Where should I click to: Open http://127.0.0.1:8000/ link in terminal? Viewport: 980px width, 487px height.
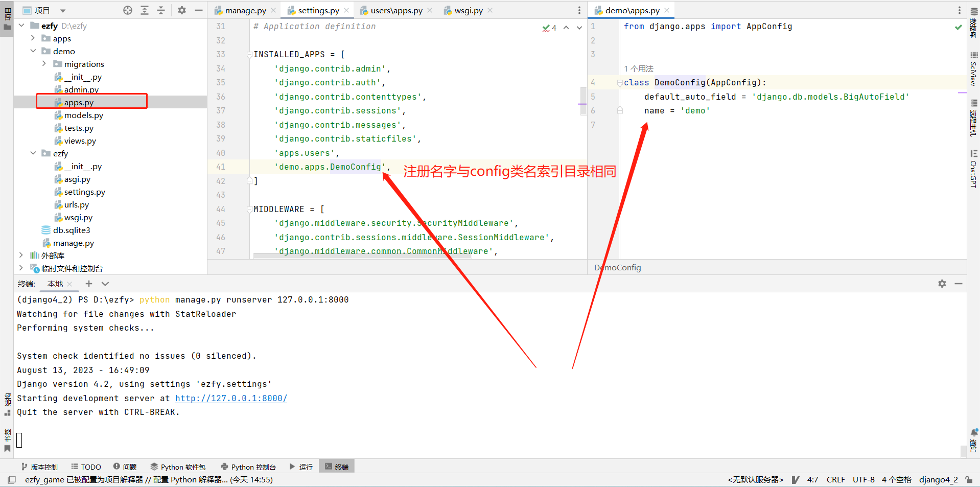tap(231, 398)
